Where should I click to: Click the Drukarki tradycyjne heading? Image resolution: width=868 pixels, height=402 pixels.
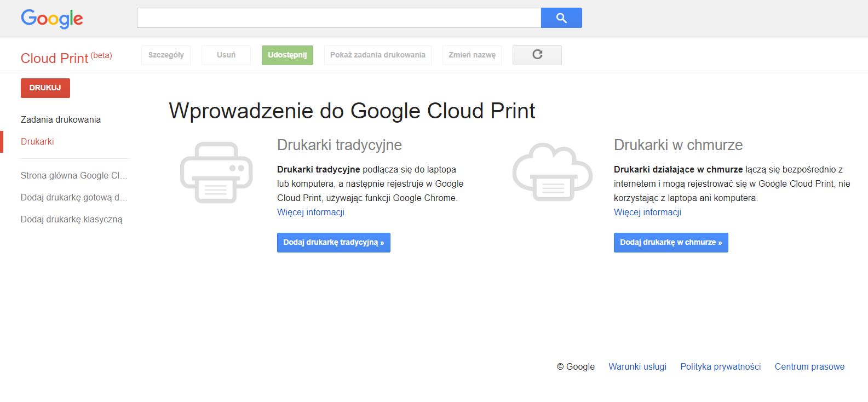[340, 145]
